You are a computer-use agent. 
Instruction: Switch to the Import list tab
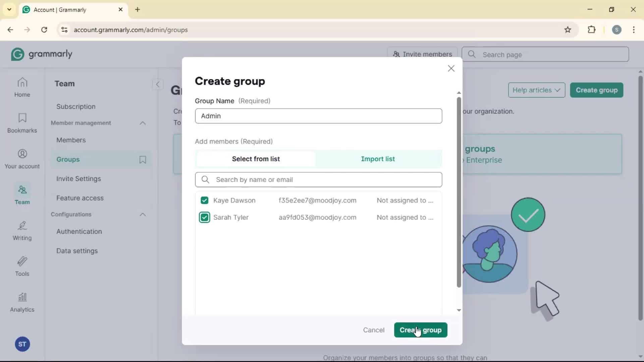pos(378,159)
